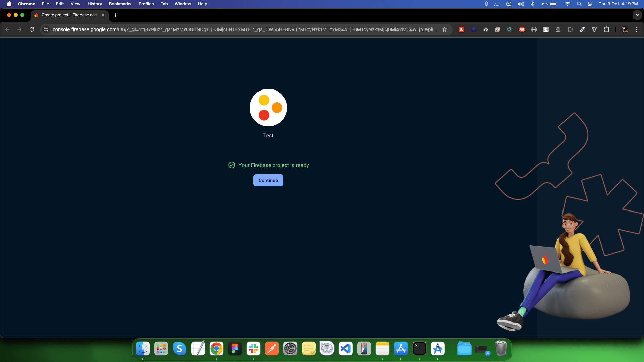The height and width of the screenshot is (362, 644).
Task: Open Postman from the Dock
Action: (x=272, y=348)
